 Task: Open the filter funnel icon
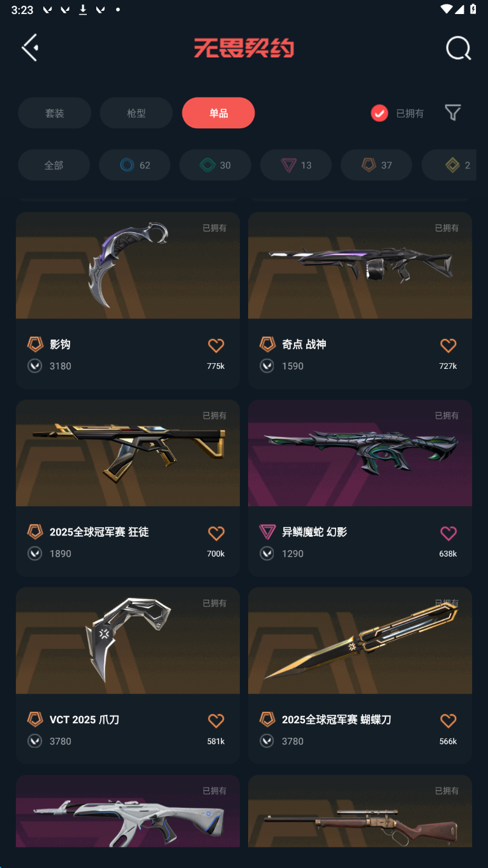[453, 113]
